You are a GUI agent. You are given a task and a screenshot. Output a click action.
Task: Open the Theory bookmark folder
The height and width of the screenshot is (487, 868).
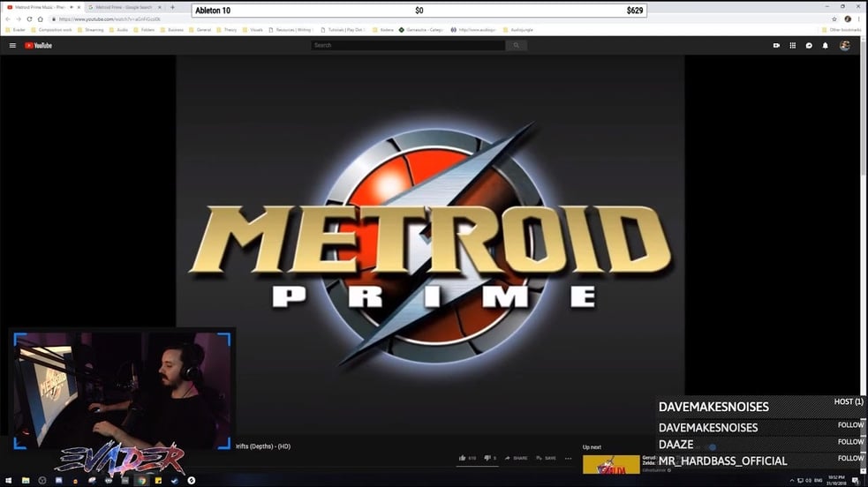[x=227, y=30]
